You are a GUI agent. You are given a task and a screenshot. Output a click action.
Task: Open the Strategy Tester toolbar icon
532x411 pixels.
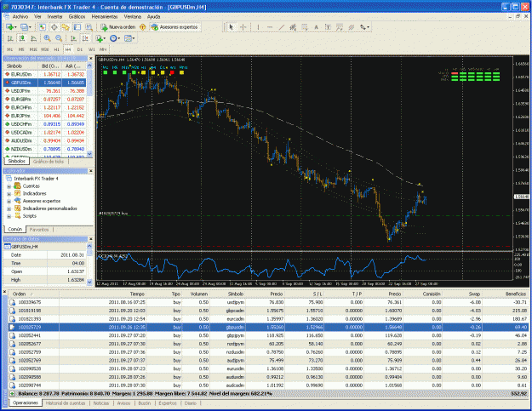[89, 27]
